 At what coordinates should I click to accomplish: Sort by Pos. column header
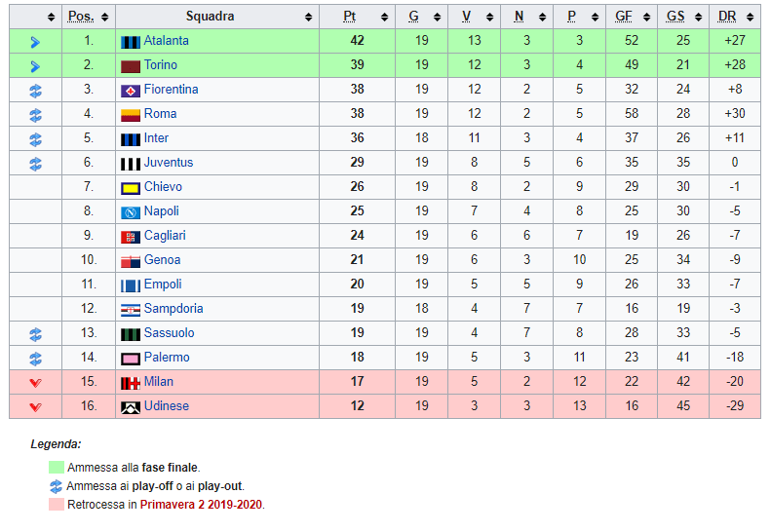click(81, 17)
